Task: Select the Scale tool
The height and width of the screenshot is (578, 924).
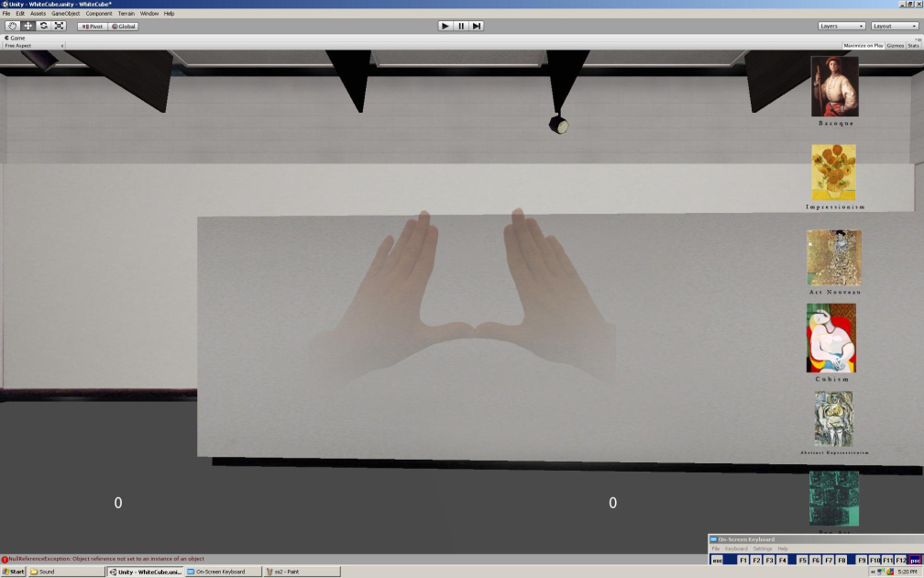Action: click(59, 26)
